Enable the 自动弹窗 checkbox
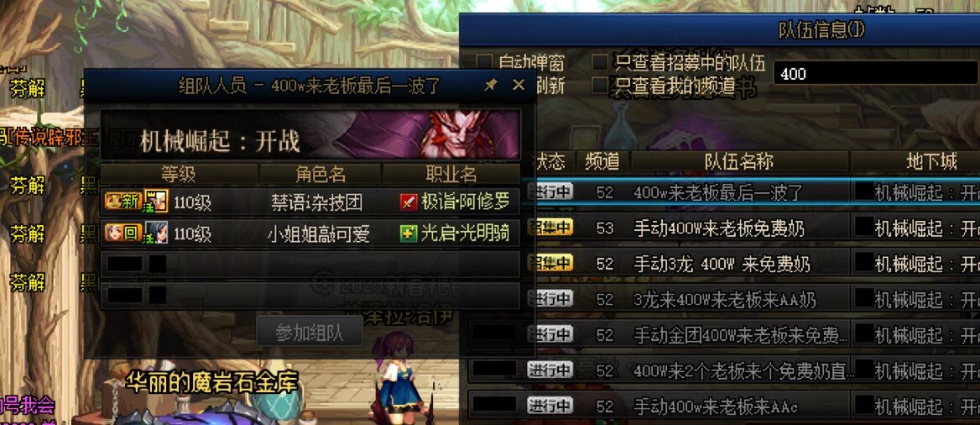980x425 pixels. point(484,62)
